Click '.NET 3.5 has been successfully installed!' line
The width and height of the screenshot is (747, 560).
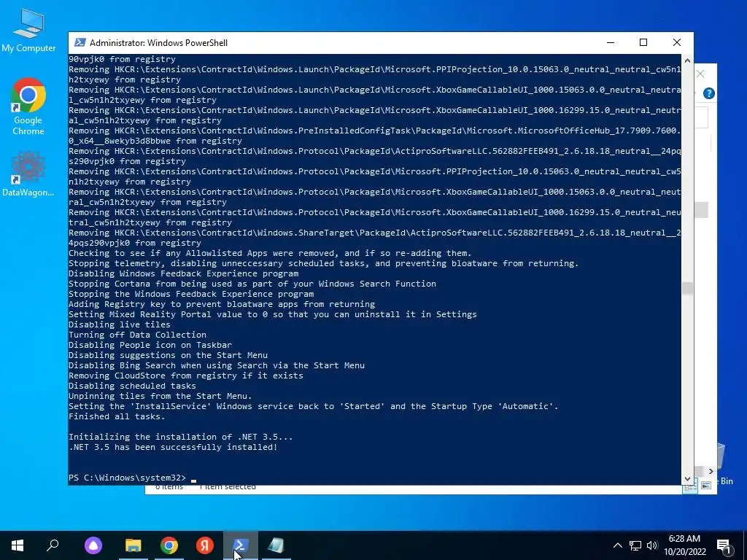[173, 447]
